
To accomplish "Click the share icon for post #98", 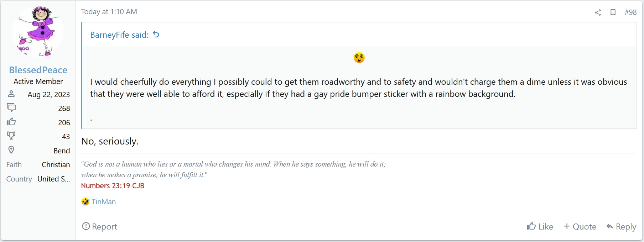I will (598, 12).
